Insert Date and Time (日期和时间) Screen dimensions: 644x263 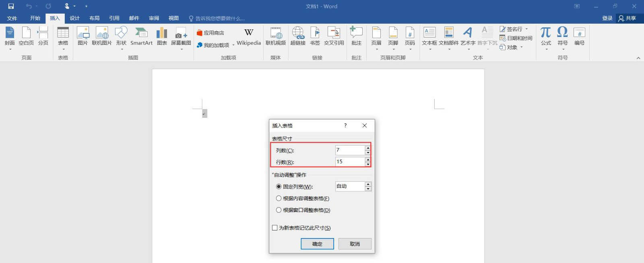coord(516,38)
